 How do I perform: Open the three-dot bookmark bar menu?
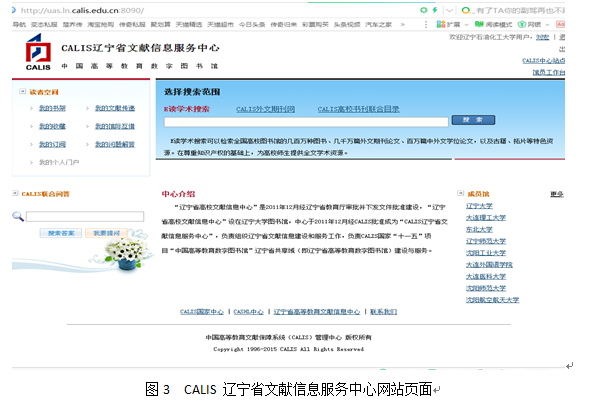[x=426, y=25]
